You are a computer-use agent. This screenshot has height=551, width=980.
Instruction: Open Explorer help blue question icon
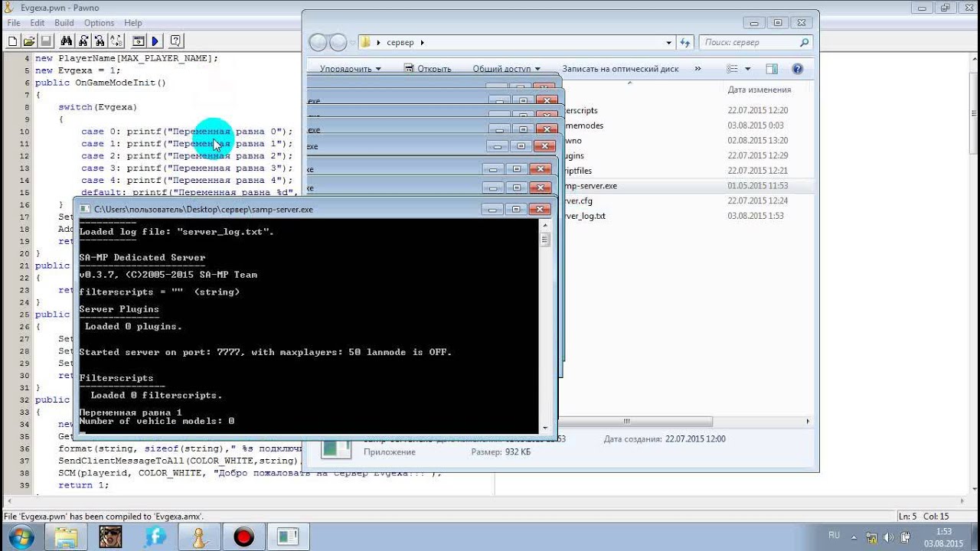tap(797, 69)
